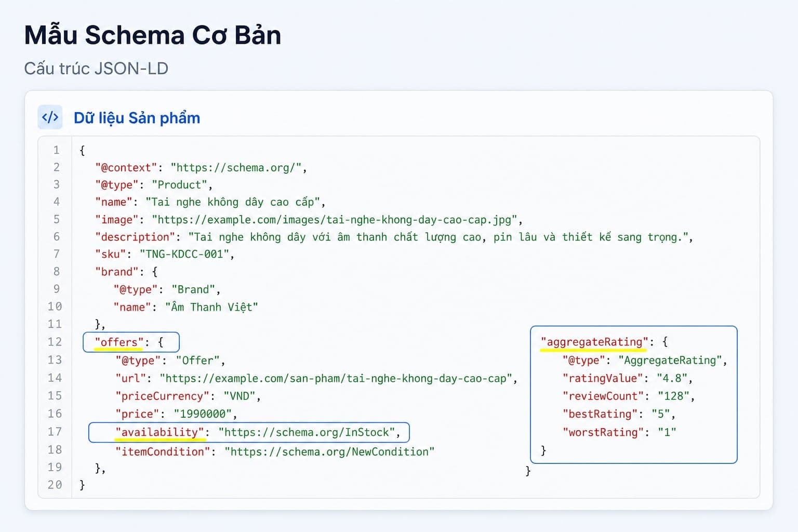Select the SKU value "TNG-KDCC-001"

pos(184,255)
